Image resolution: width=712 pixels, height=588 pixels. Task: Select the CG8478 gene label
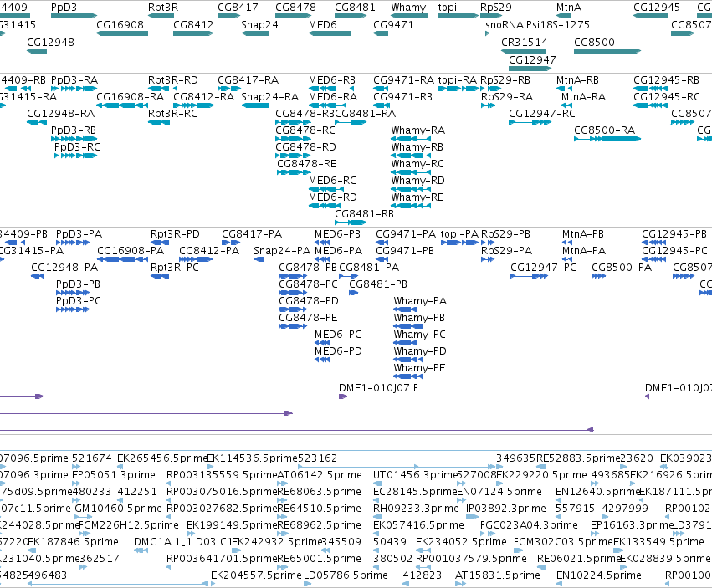click(x=295, y=8)
